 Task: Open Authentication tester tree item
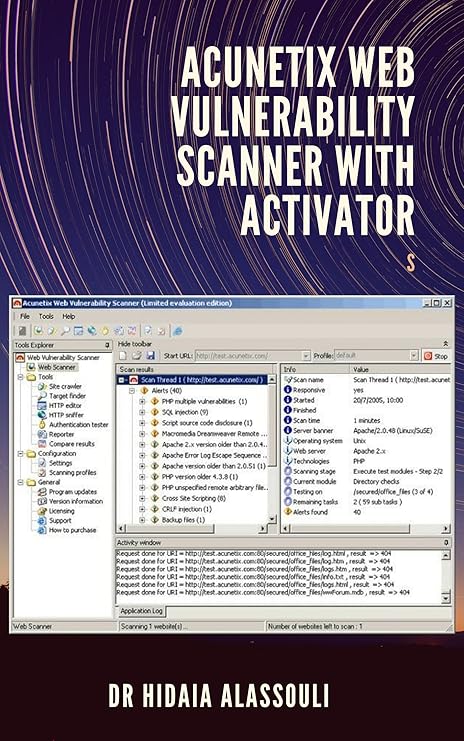tap(78, 424)
